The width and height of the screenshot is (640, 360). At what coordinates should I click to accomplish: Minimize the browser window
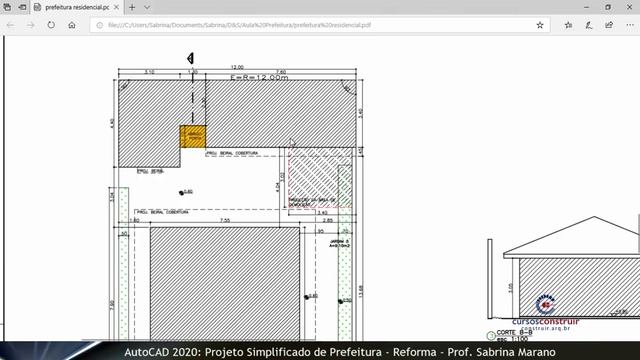pyautogui.click(x=587, y=7)
